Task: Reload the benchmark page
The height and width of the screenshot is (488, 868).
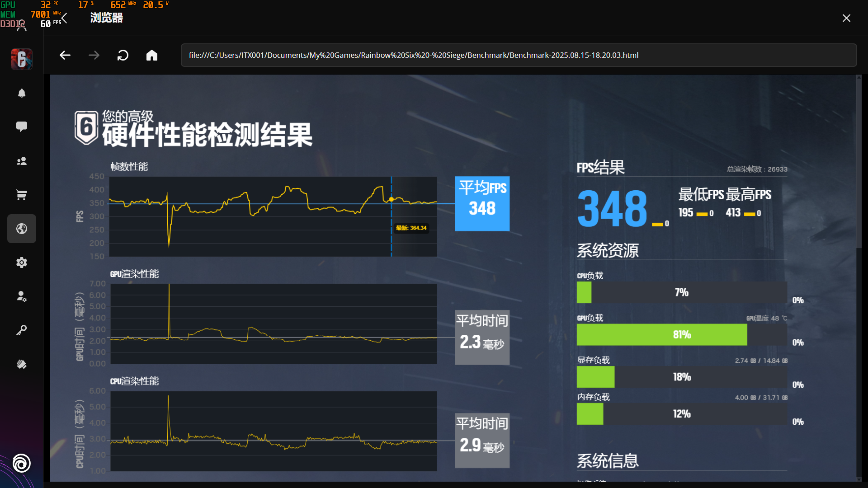Action: [x=123, y=55]
